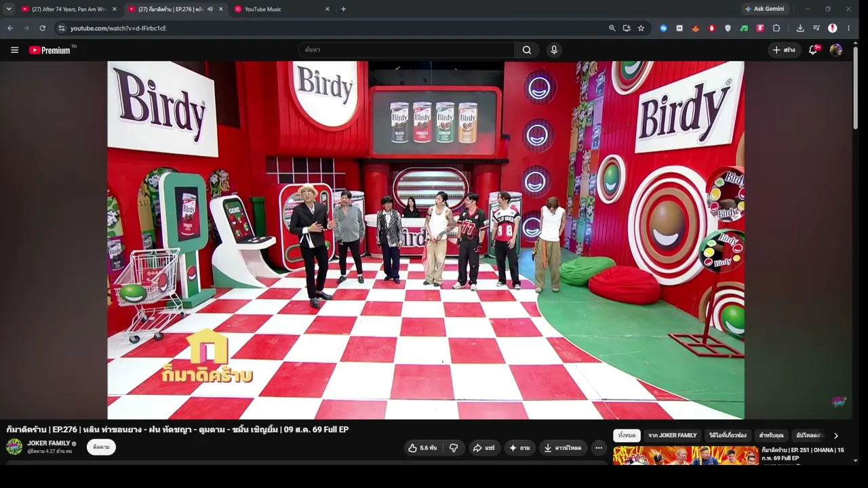Mute the playing tab's speaker icon

(x=210, y=9)
